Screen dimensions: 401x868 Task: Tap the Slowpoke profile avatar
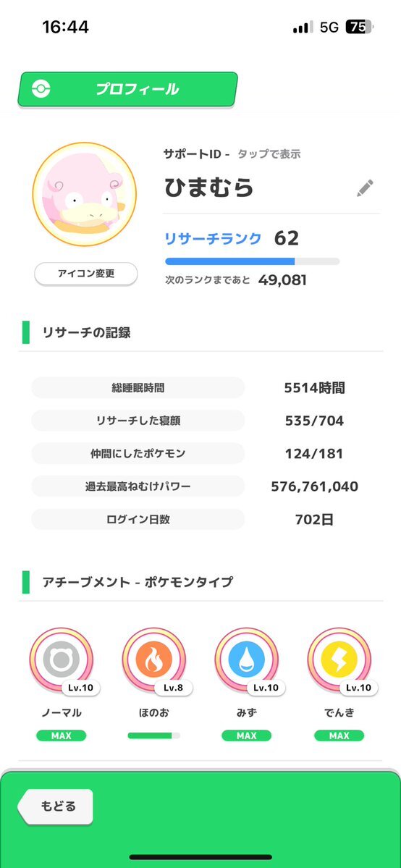(x=84, y=194)
